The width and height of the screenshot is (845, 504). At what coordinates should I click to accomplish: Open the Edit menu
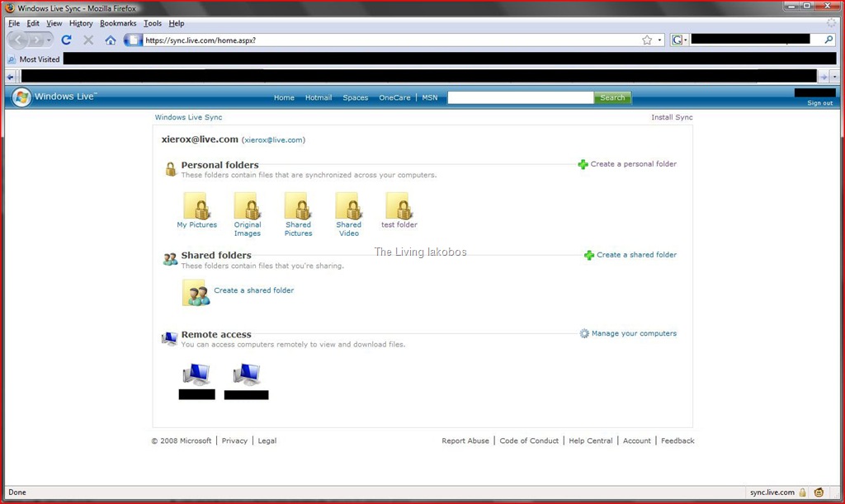pos(33,23)
